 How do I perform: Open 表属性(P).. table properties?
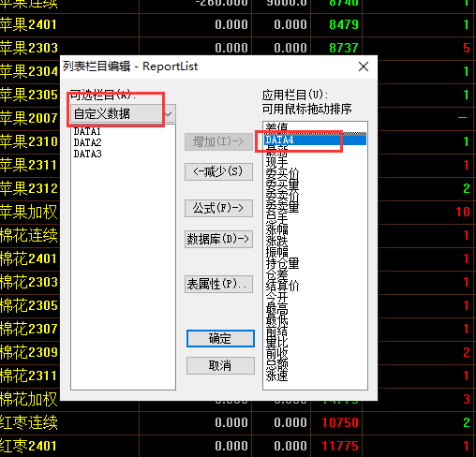pos(218,284)
